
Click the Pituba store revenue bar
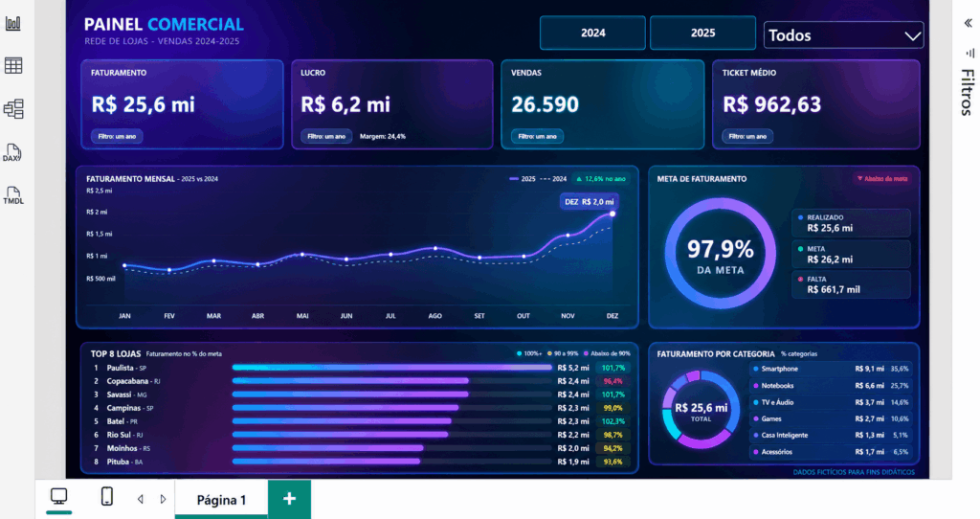326,462
